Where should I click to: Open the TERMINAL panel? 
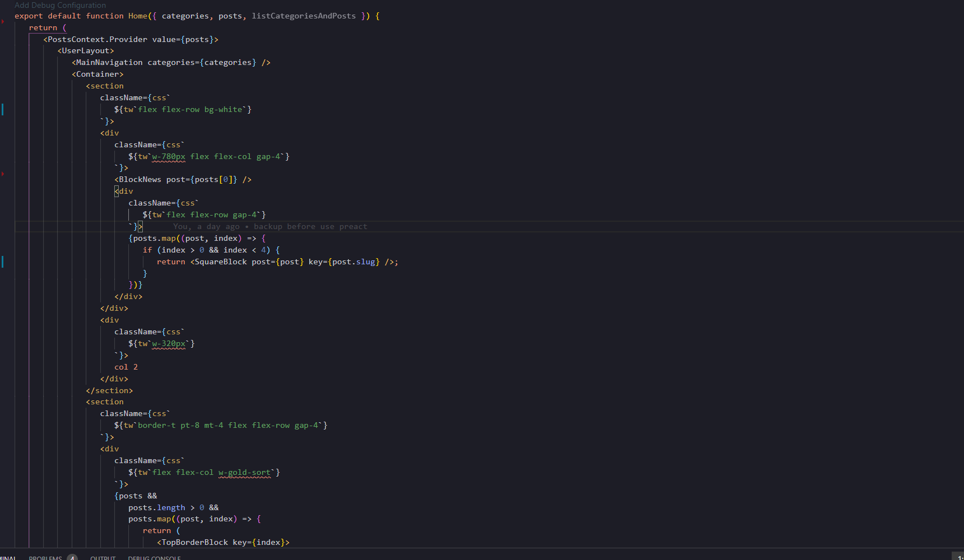pos(8,557)
